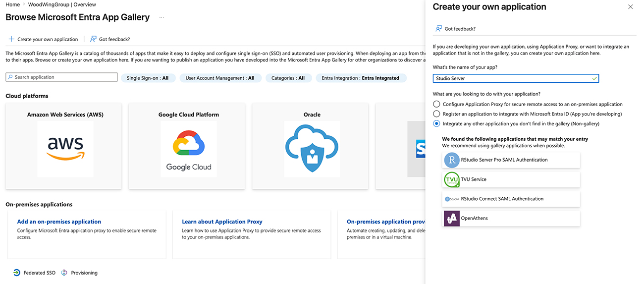
Task: Open the Categories filter
Action: click(x=288, y=78)
